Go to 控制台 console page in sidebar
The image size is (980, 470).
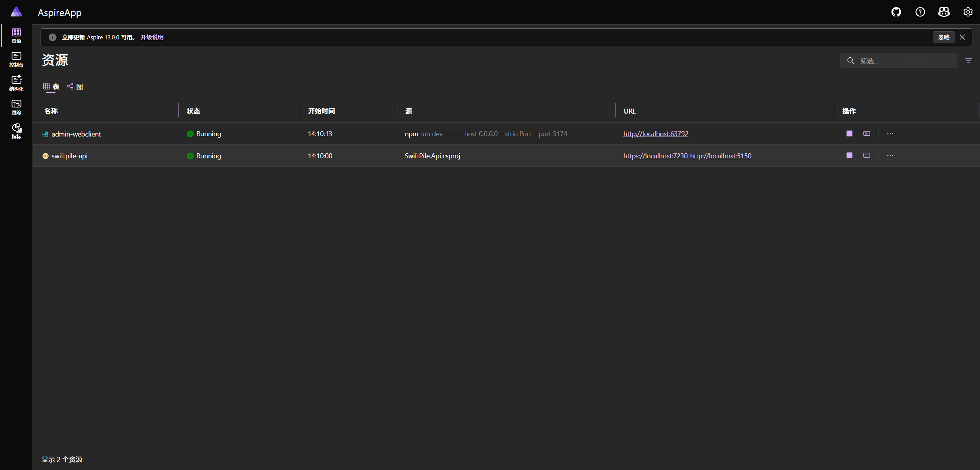(x=16, y=59)
